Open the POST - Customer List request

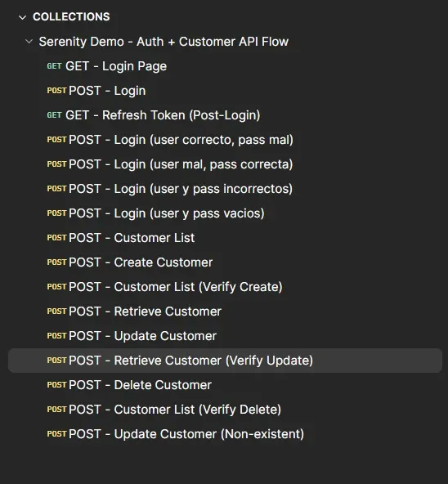(x=132, y=238)
